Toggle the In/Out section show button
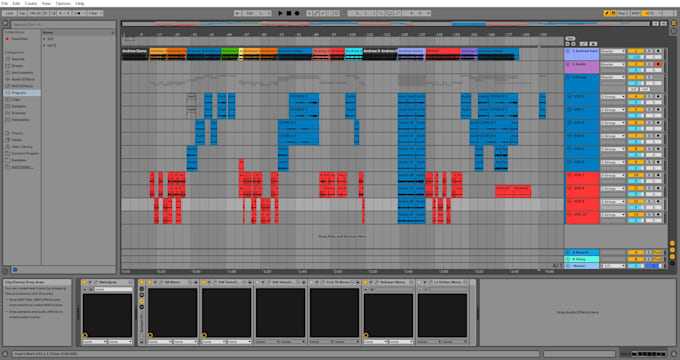 pyautogui.click(x=672, y=243)
